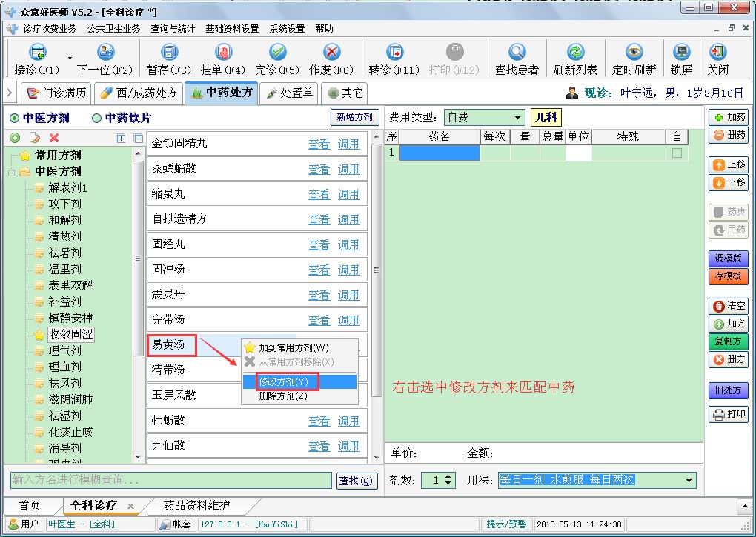Switch to the 处置单 tab

[x=289, y=93]
